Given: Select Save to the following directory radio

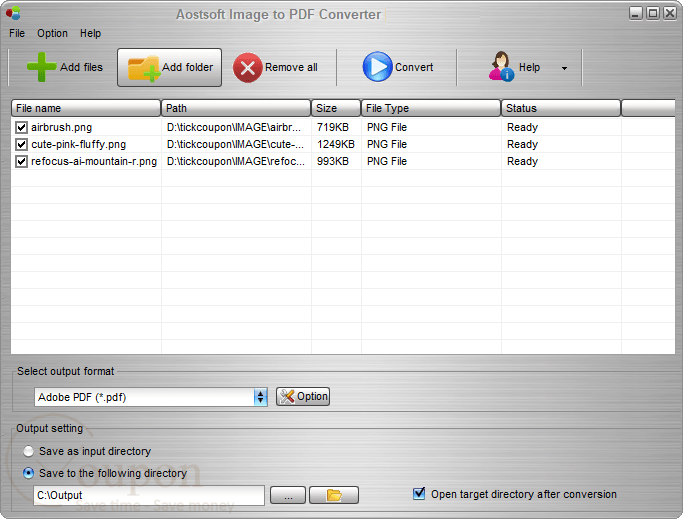Looking at the screenshot, I should click(x=28, y=473).
